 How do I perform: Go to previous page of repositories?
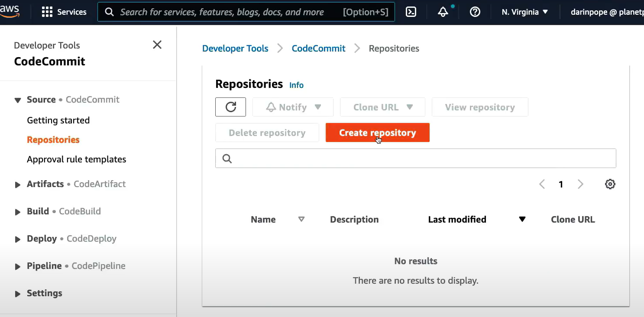[x=542, y=184]
